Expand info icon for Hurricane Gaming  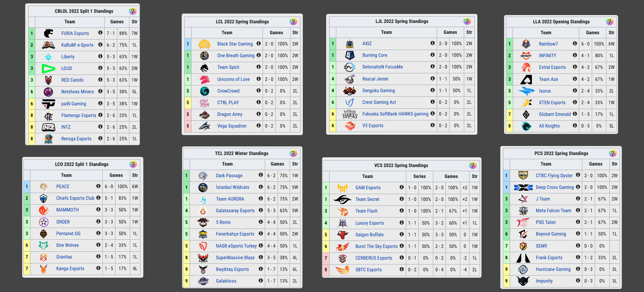coord(578,269)
